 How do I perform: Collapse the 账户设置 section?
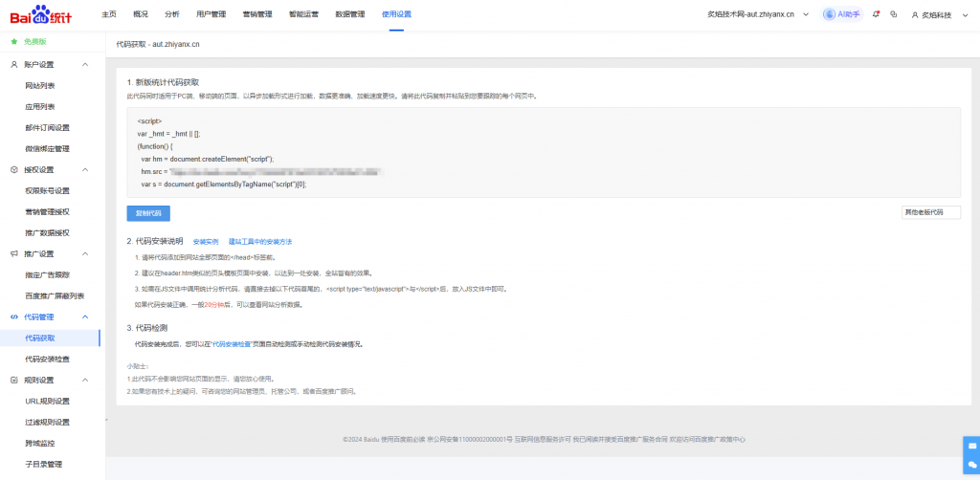(x=85, y=64)
